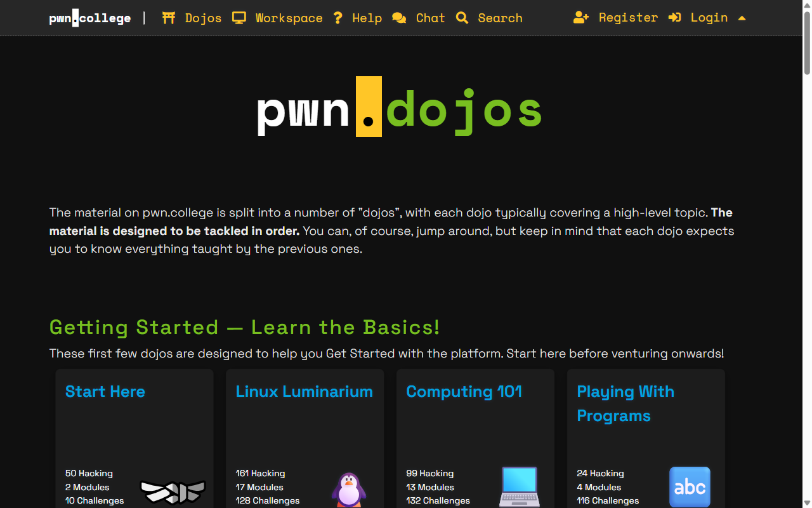812x508 pixels.
Task: Click the '17 Modules' text in Linux Luminarium
Action: pyautogui.click(x=259, y=488)
